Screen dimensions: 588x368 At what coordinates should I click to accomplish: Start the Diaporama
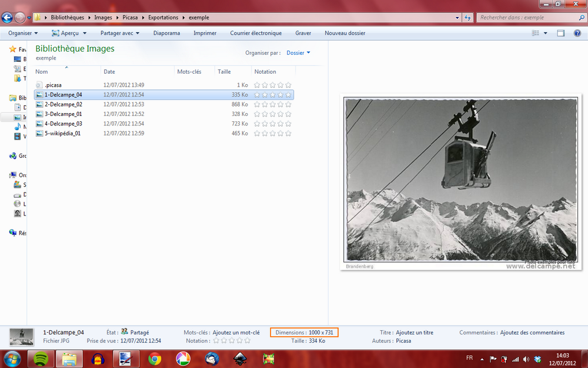point(166,33)
